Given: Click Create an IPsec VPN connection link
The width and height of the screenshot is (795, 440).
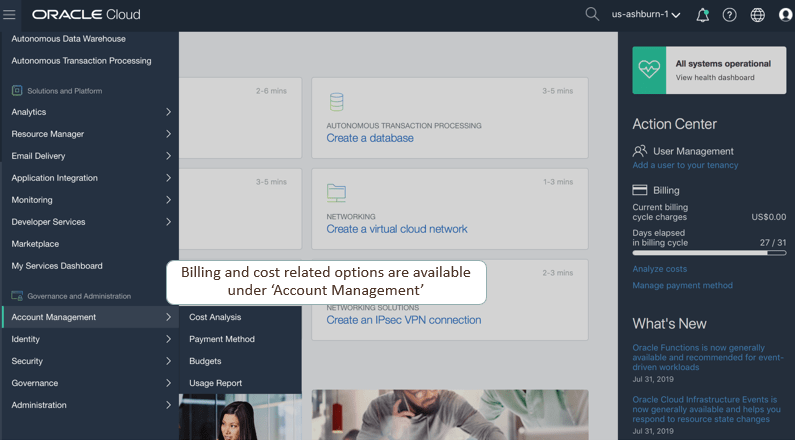Looking at the screenshot, I should click(x=404, y=320).
